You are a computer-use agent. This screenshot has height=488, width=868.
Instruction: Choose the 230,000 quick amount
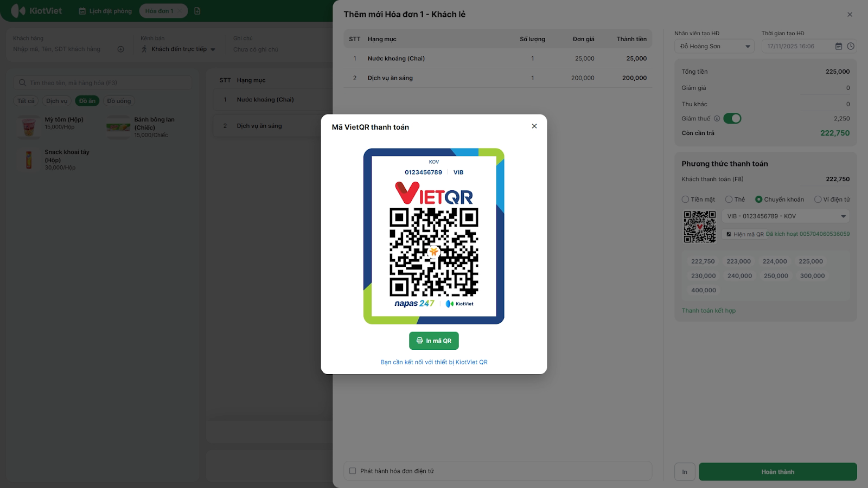pos(704,276)
